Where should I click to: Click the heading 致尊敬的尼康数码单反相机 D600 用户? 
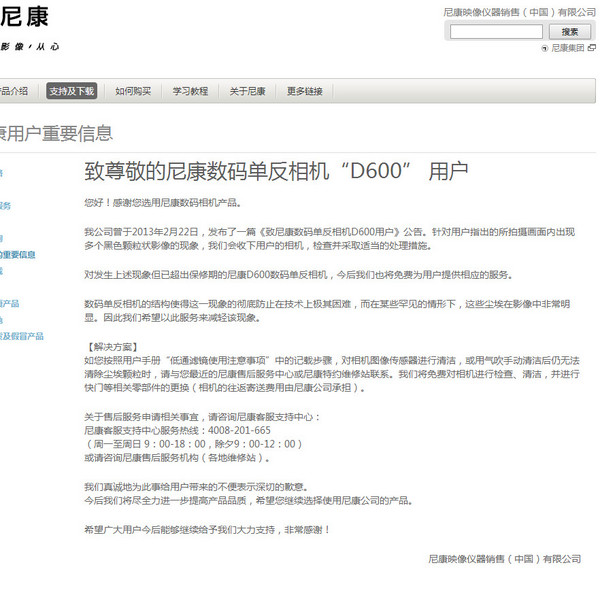click(276, 171)
